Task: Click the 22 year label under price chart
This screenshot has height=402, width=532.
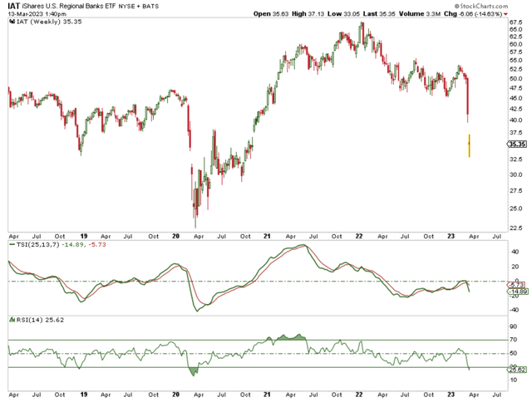Action: click(x=359, y=236)
